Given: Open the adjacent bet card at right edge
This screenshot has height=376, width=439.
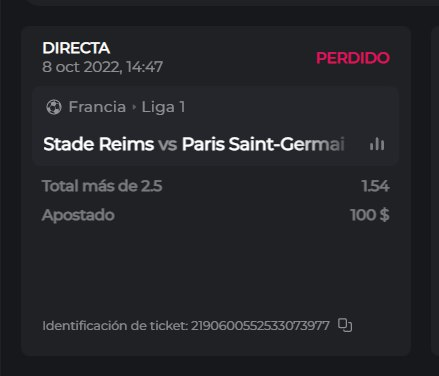Looking at the screenshot, I should (435, 191).
